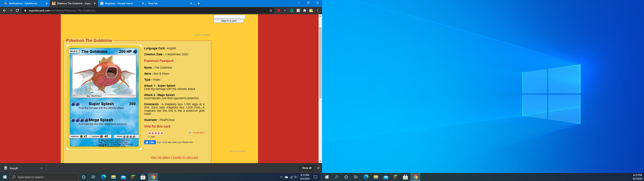Close the New Tab tab
This screenshot has width=644, height=181.
pyautogui.click(x=191, y=3)
